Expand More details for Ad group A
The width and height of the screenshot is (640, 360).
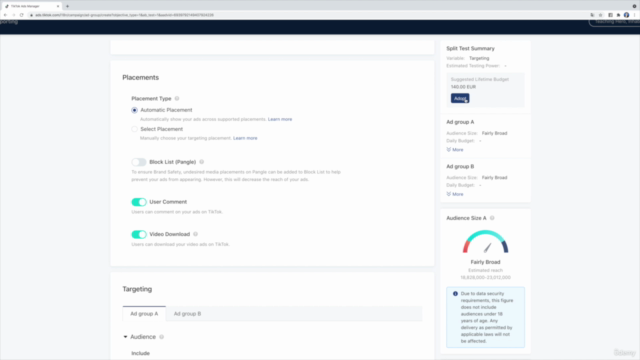point(455,150)
